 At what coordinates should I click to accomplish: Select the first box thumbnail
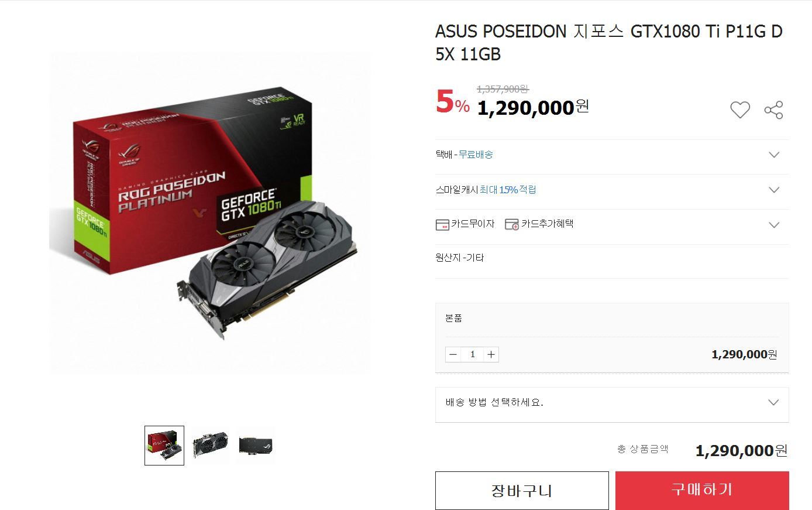coord(164,446)
